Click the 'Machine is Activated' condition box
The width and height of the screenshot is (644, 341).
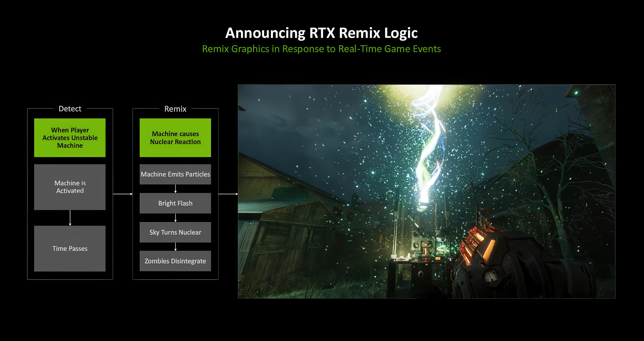click(x=70, y=187)
